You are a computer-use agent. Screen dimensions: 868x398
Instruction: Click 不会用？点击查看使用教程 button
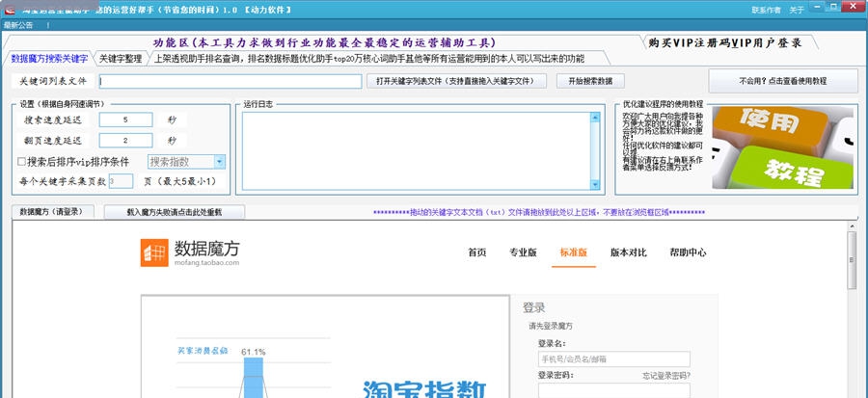point(782,81)
